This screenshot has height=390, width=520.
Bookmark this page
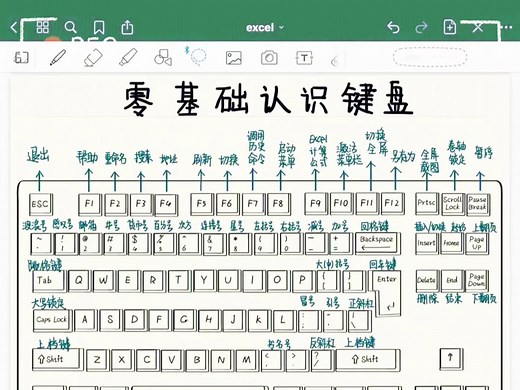99,28
